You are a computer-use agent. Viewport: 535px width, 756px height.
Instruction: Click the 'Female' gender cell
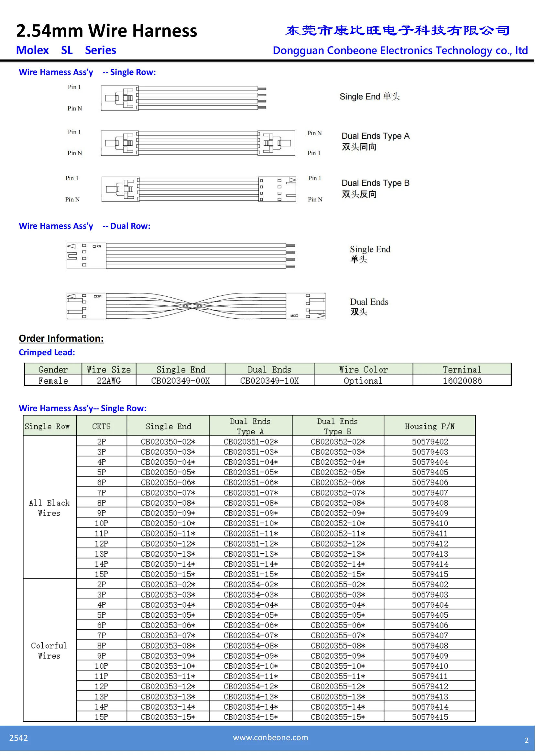pos(53,381)
